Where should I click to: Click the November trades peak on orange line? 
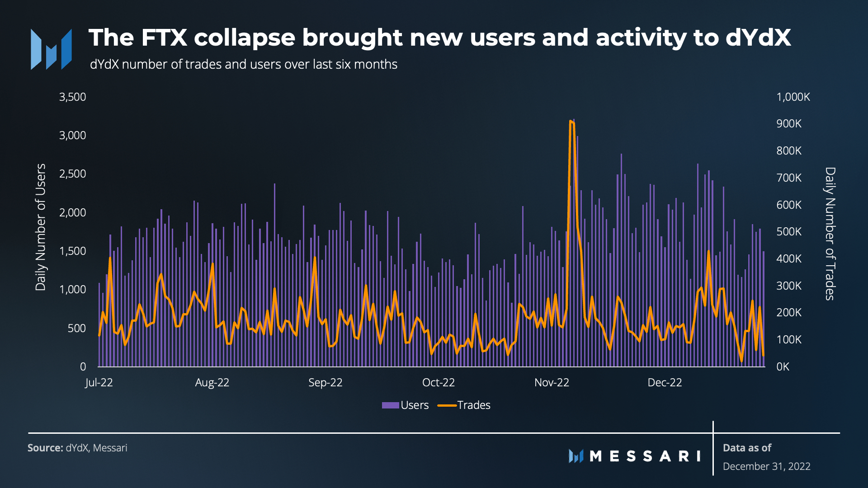click(x=571, y=121)
